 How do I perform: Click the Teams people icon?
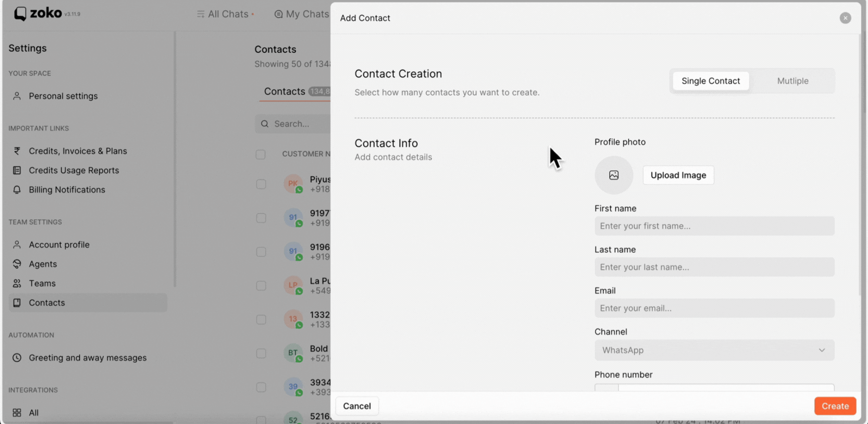tap(17, 283)
